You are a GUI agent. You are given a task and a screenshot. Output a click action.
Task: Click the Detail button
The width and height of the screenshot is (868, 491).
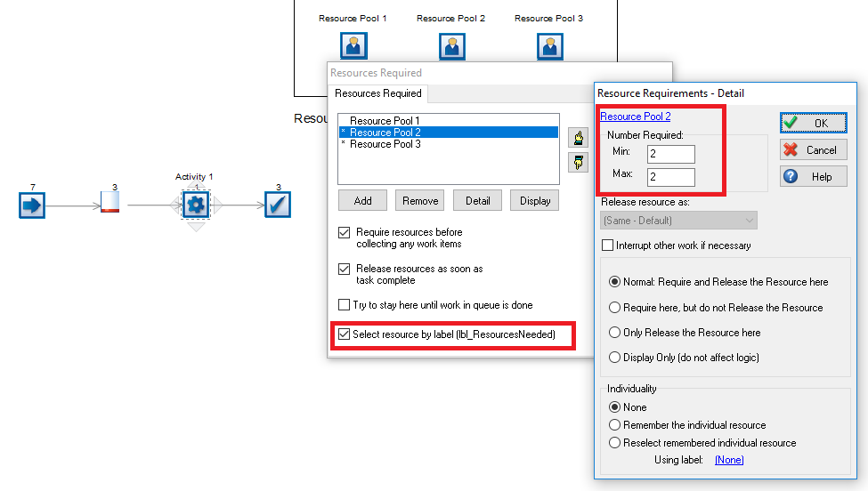pos(478,201)
